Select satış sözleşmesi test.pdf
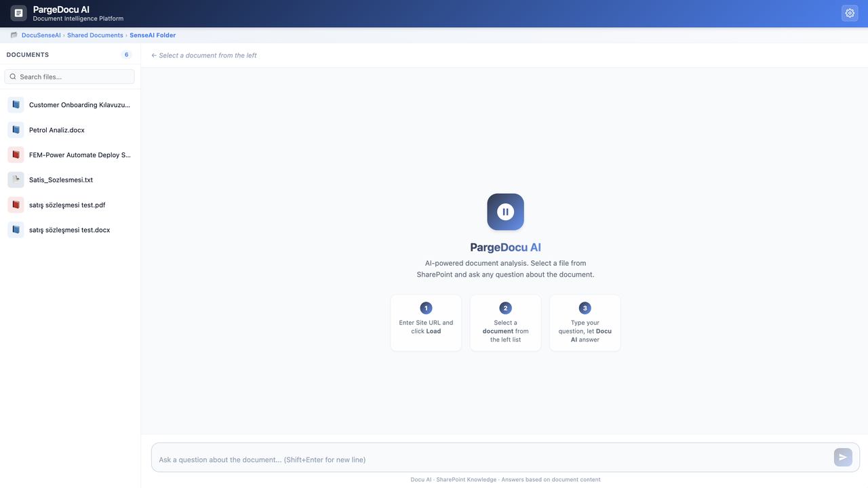This screenshot has width=868, height=488. tap(71, 205)
